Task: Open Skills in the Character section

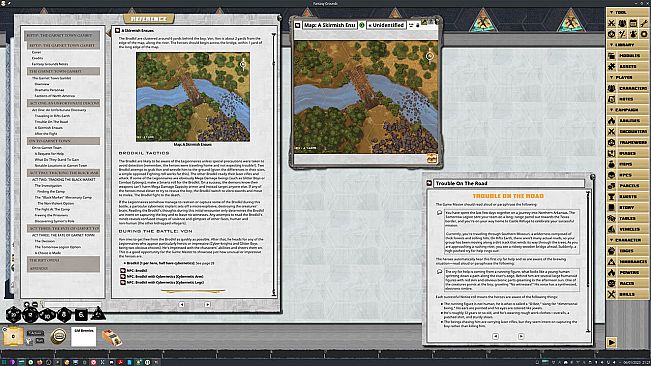Action: (x=627, y=294)
